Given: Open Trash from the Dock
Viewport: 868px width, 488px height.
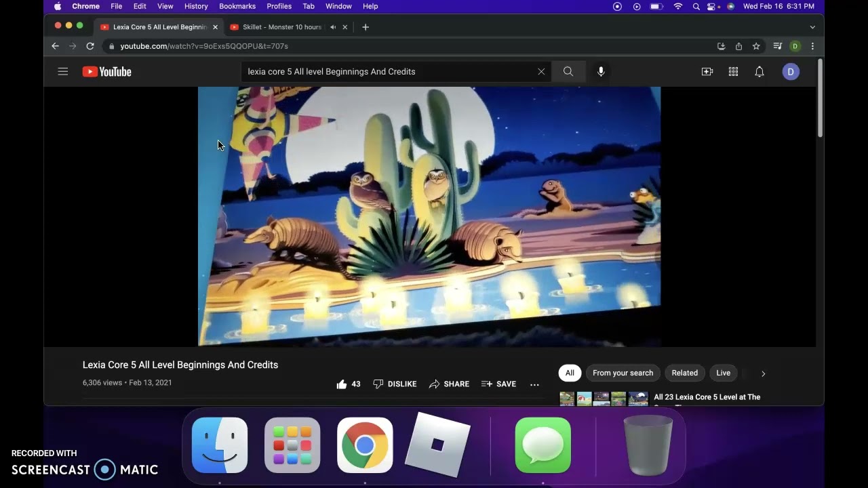Looking at the screenshot, I should click(x=648, y=445).
